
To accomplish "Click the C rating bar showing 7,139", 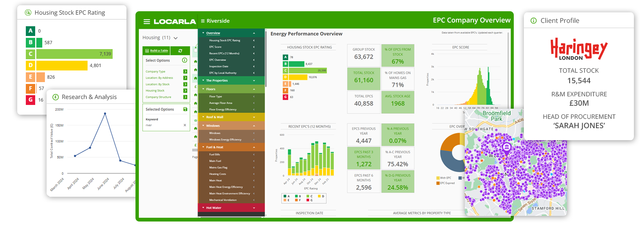I will click(74, 54).
